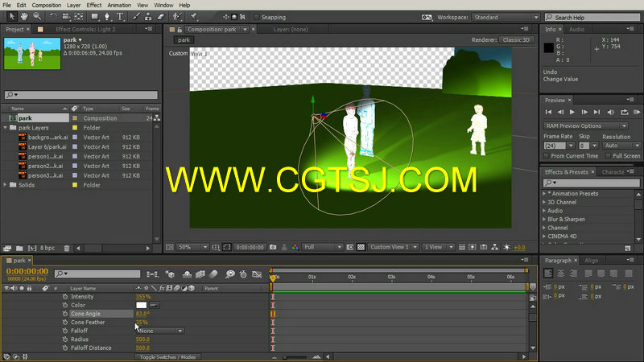Click Toggle Switches / Modes button
The height and width of the screenshot is (362, 644).
[168, 357]
